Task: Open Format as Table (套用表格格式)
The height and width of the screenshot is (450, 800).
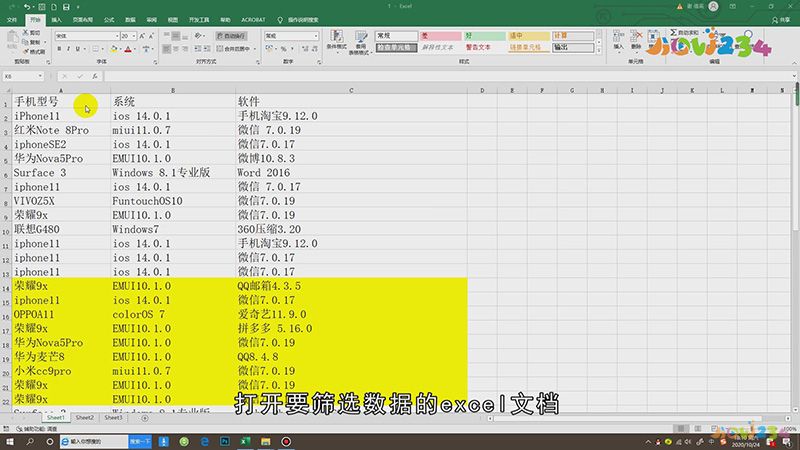Action: pos(361,42)
